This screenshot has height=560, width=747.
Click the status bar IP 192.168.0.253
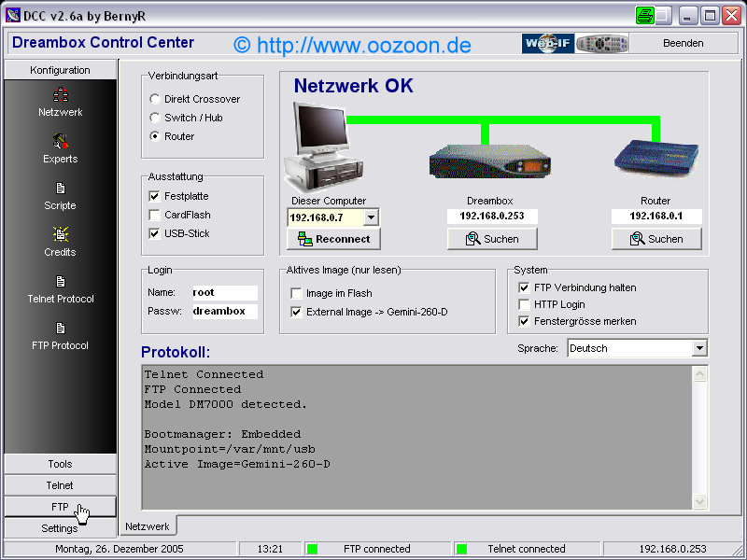[672, 549]
